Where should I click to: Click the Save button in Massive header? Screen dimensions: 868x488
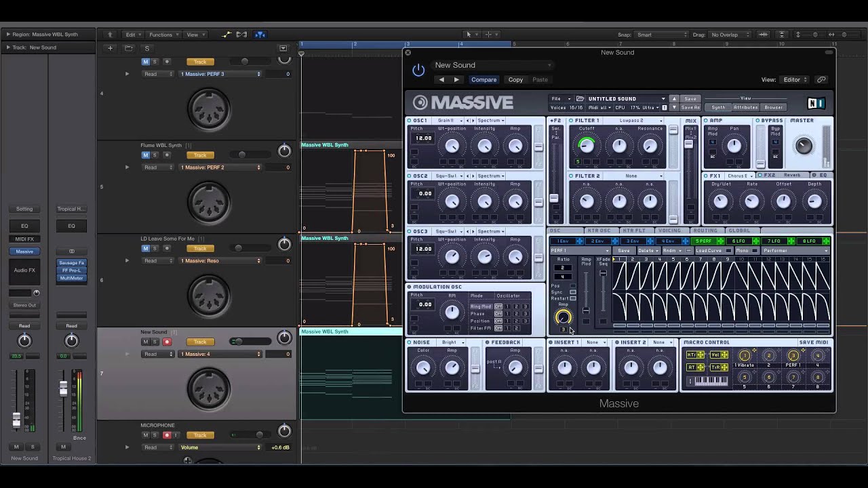tap(690, 99)
